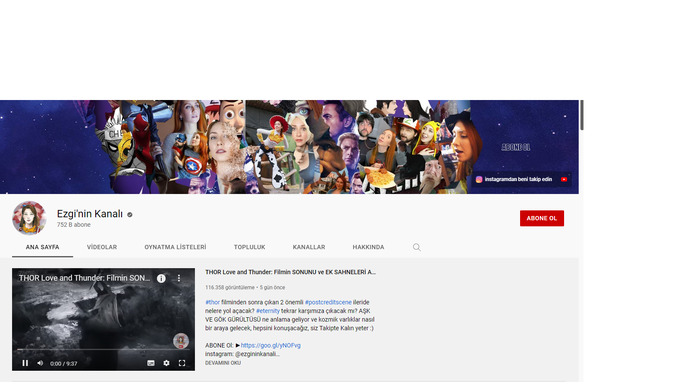690x388 pixels.
Task: Open the OYNATMA LİSTELERİ tab
Action: point(175,247)
